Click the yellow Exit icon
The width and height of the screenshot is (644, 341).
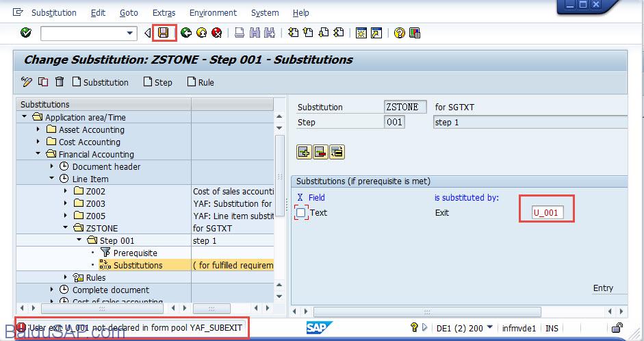coord(201,33)
